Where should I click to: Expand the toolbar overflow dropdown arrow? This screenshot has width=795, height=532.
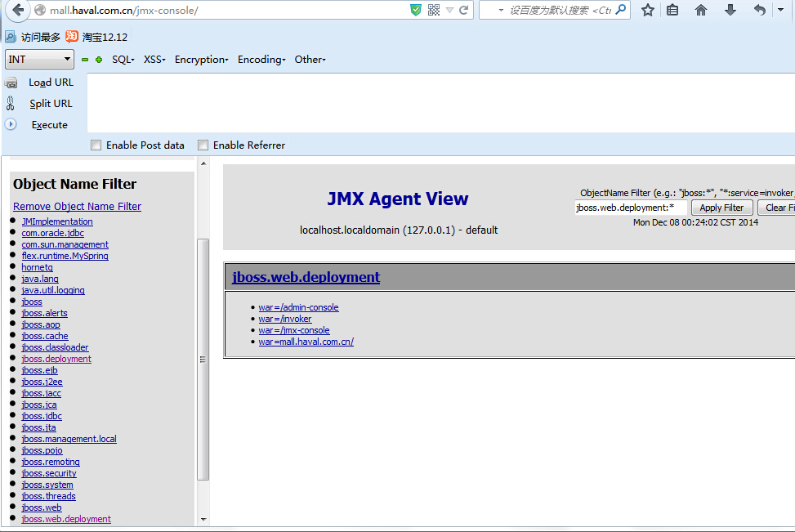(x=780, y=10)
